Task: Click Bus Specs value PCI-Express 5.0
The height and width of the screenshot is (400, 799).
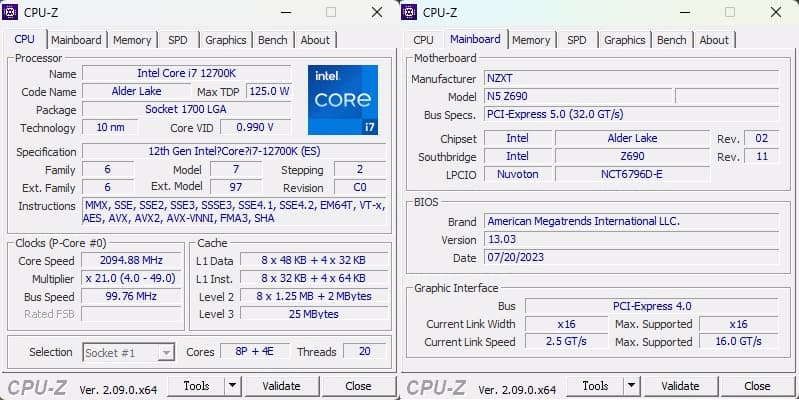Action: (x=631, y=114)
